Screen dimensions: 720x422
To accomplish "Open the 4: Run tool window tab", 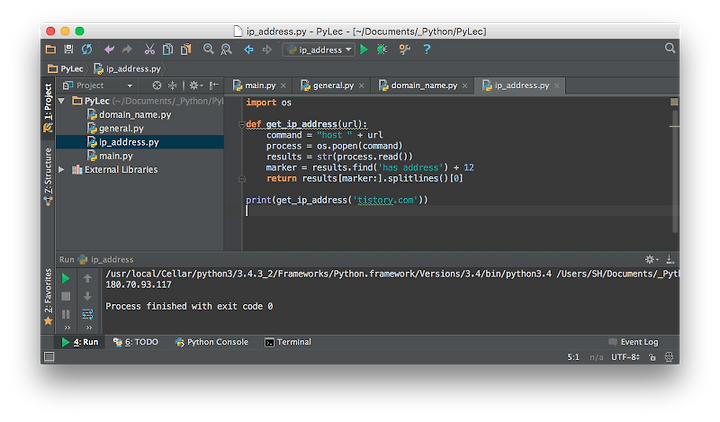I will 80,342.
